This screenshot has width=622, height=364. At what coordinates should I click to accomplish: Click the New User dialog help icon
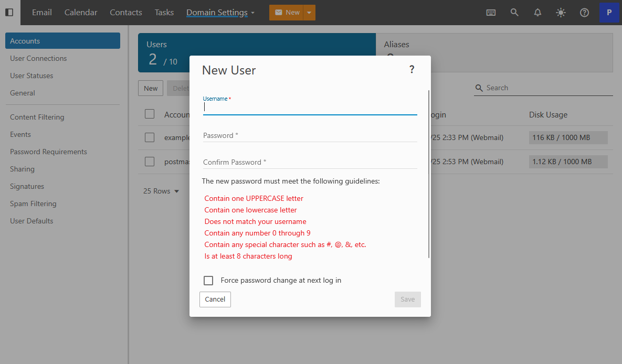(412, 69)
